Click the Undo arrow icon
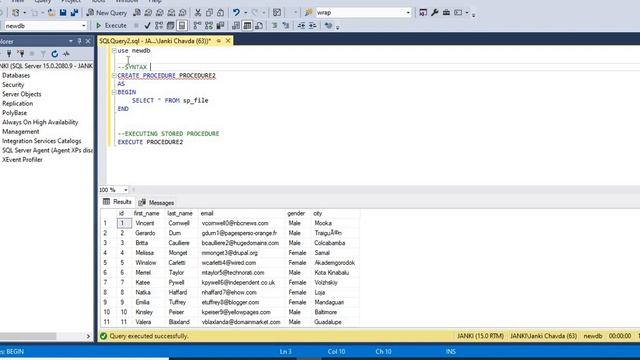Viewport: 640px width, 360px height. point(236,13)
